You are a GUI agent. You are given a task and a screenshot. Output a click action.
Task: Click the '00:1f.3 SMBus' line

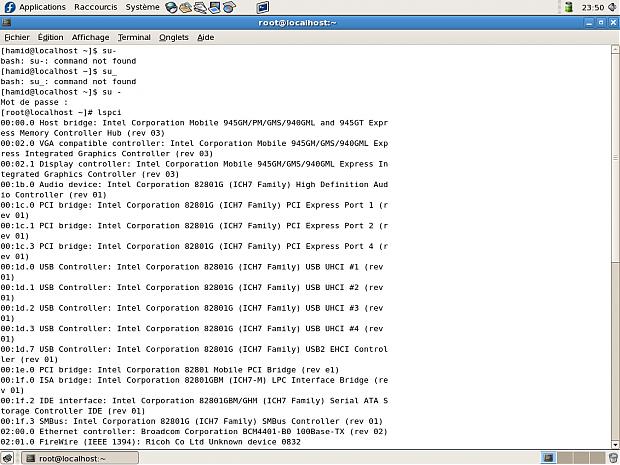pos(192,421)
